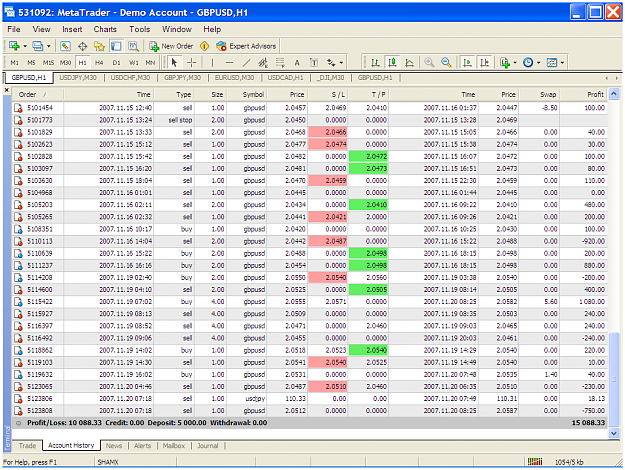Select the Text 'A' tool
The height and width of the screenshot is (470, 625).
point(297,63)
